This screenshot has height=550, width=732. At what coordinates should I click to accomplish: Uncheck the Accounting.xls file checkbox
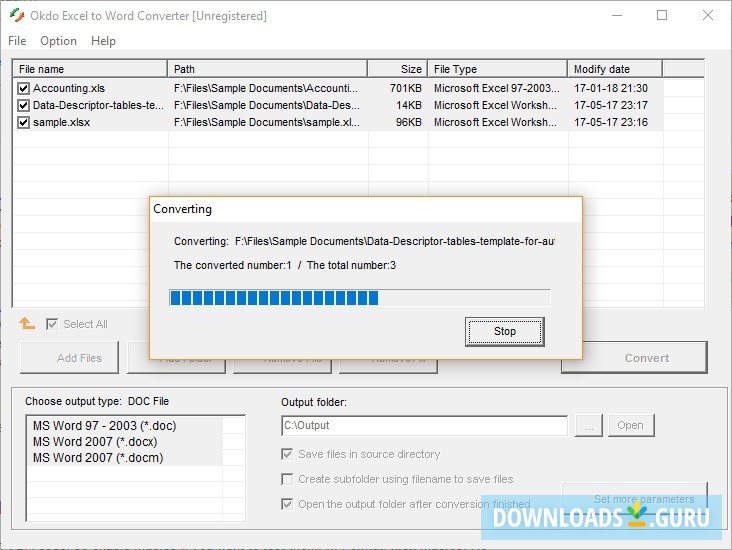coord(23,88)
